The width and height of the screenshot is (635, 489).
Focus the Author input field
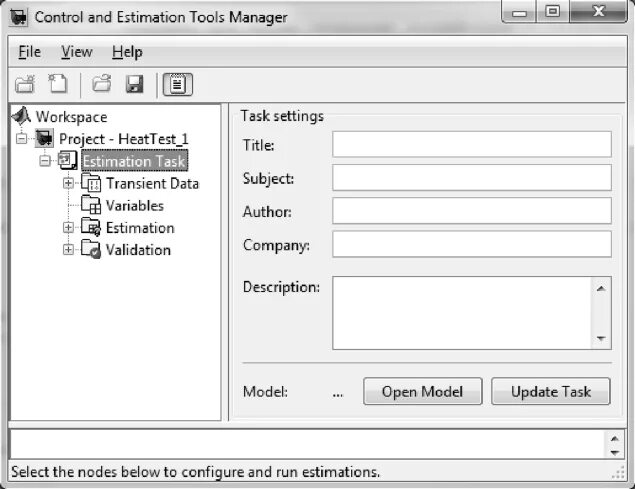pyautogui.click(x=472, y=211)
